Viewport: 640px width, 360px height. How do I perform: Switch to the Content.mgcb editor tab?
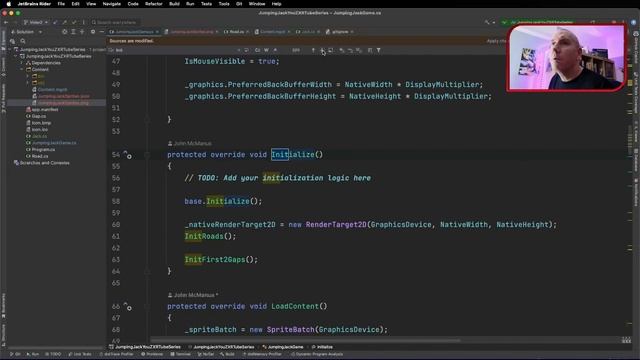coord(272,32)
